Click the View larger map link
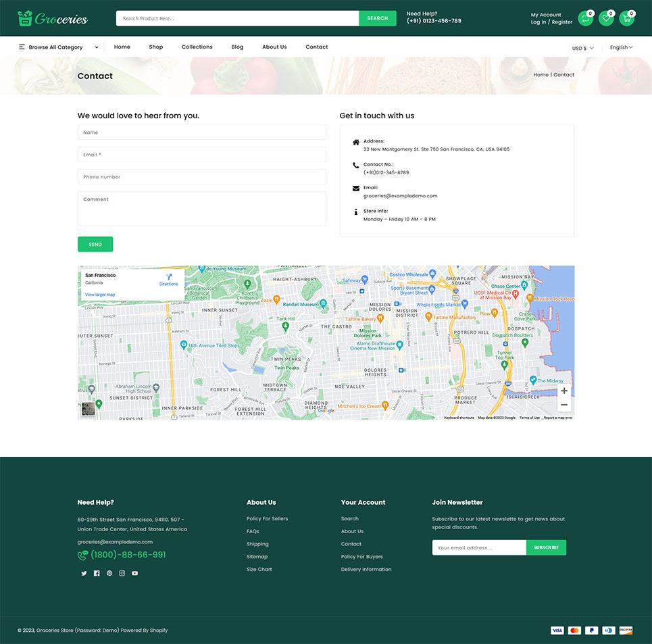This screenshot has height=644, width=652. [x=100, y=295]
